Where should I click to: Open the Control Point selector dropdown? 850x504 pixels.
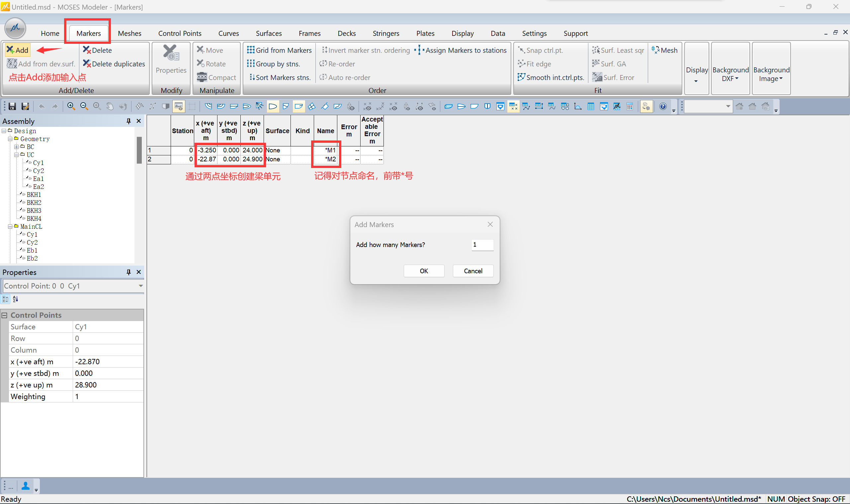[x=140, y=286]
